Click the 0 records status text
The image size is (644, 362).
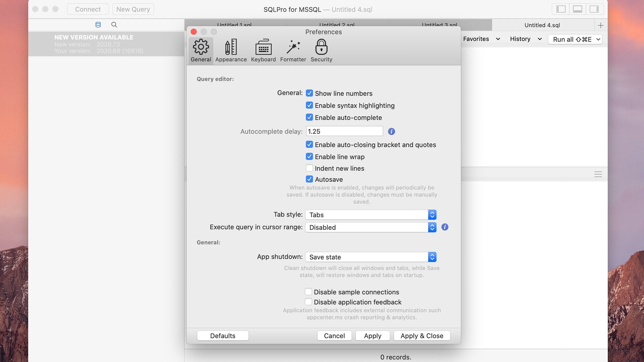pyautogui.click(x=395, y=357)
